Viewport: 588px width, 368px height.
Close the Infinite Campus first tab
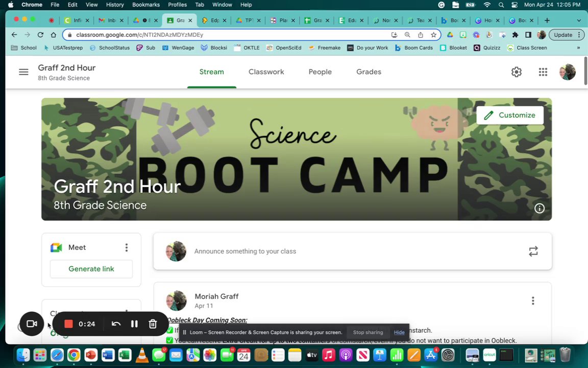(x=87, y=20)
